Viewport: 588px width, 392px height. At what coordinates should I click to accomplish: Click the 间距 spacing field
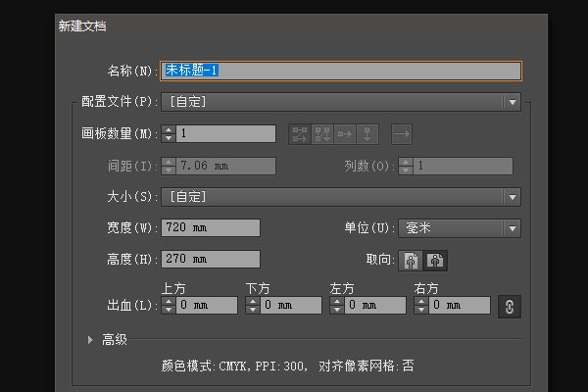click(225, 166)
